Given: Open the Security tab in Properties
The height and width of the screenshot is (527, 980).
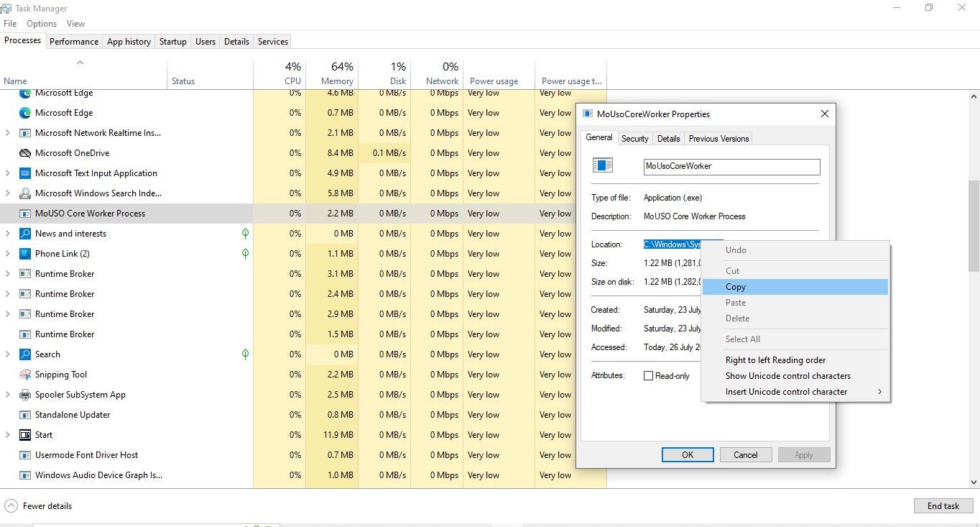Looking at the screenshot, I should click(x=634, y=139).
